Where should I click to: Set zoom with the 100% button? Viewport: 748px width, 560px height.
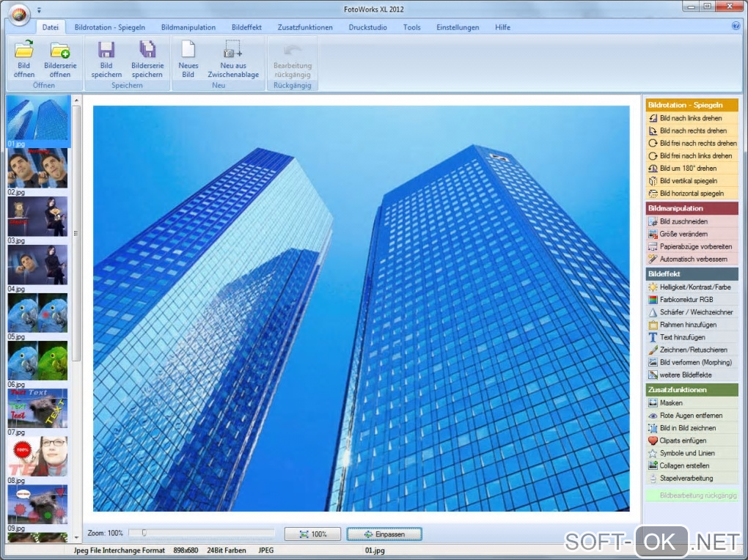(312, 534)
